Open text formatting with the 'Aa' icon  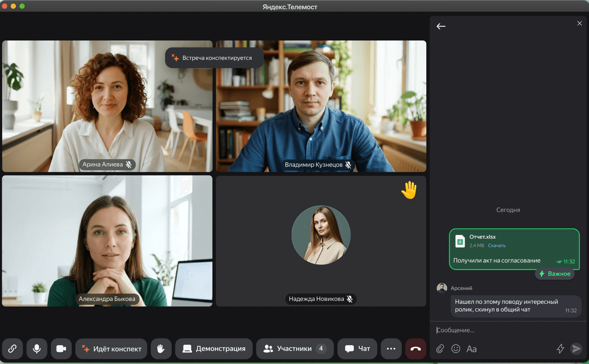point(471,349)
